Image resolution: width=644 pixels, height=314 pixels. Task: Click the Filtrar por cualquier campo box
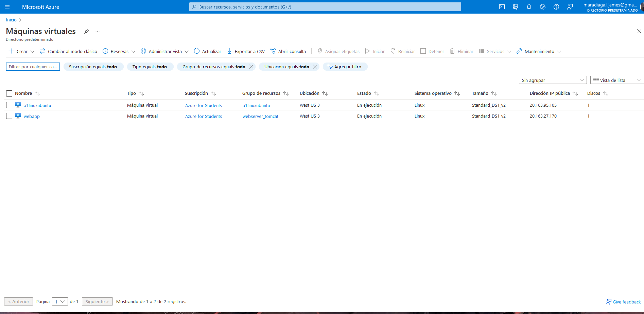click(x=33, y=67)
